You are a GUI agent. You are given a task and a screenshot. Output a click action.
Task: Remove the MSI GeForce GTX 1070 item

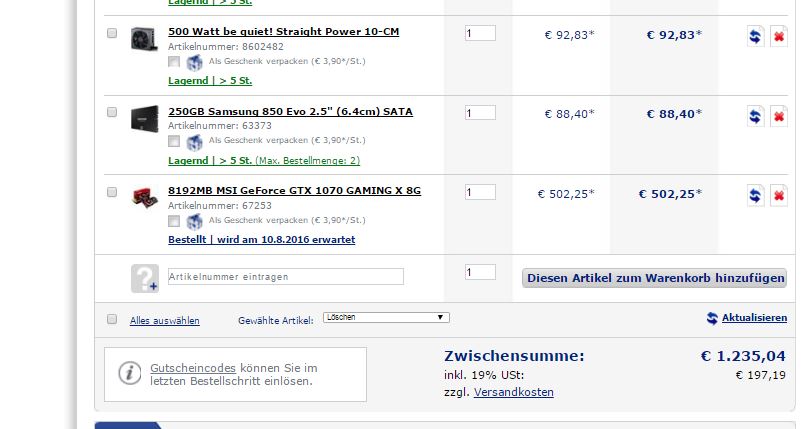coord(778,196)
